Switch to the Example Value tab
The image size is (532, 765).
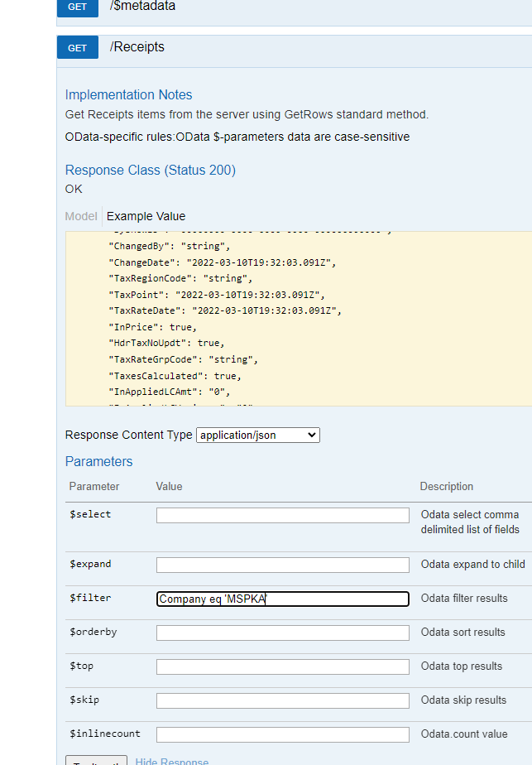tap(146, 216)
